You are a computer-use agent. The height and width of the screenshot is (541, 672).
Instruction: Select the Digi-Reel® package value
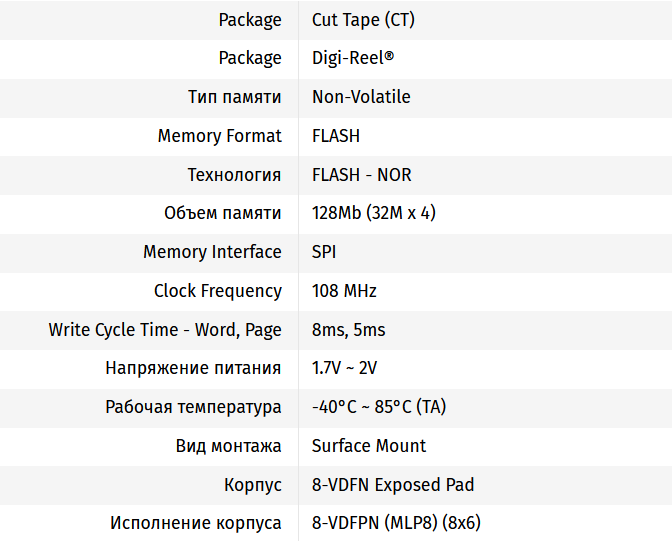[353, 58]
